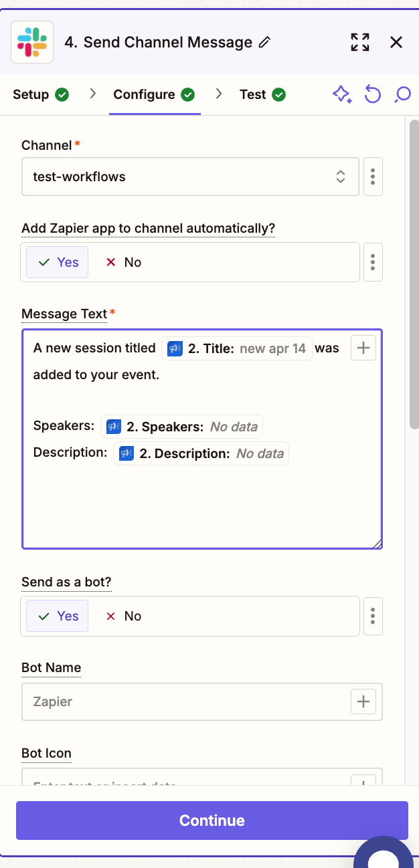Screen dimensions: 419x868
Task: Open AI sparkle assistant icon
Action: tap(342, 95)
